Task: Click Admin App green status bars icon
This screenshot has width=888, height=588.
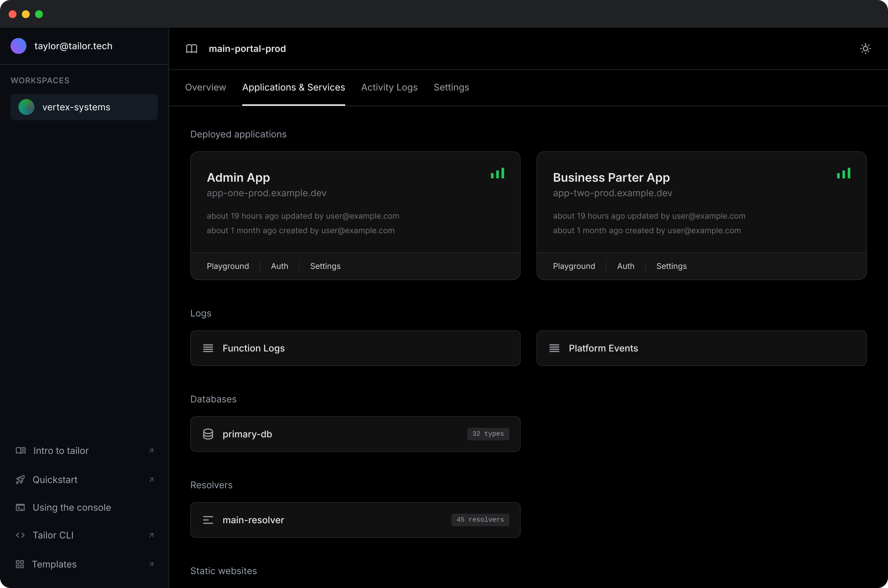Action: point(497,173)
